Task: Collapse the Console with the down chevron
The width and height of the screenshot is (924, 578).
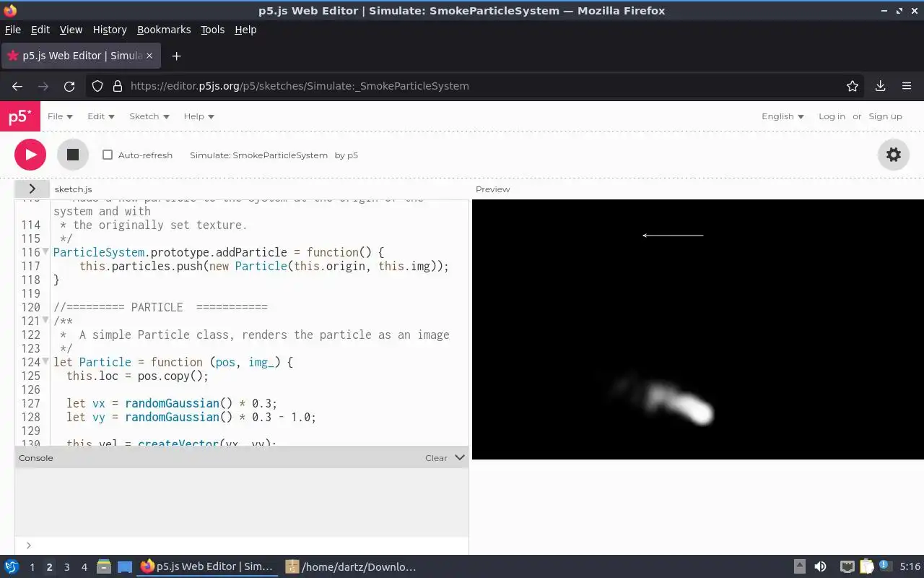Action: click(460, 457)
